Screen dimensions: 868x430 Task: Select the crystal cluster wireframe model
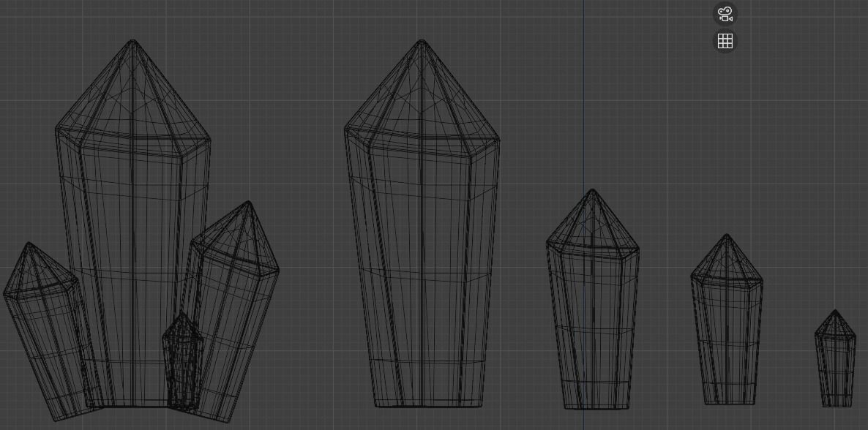coord(141,231)
